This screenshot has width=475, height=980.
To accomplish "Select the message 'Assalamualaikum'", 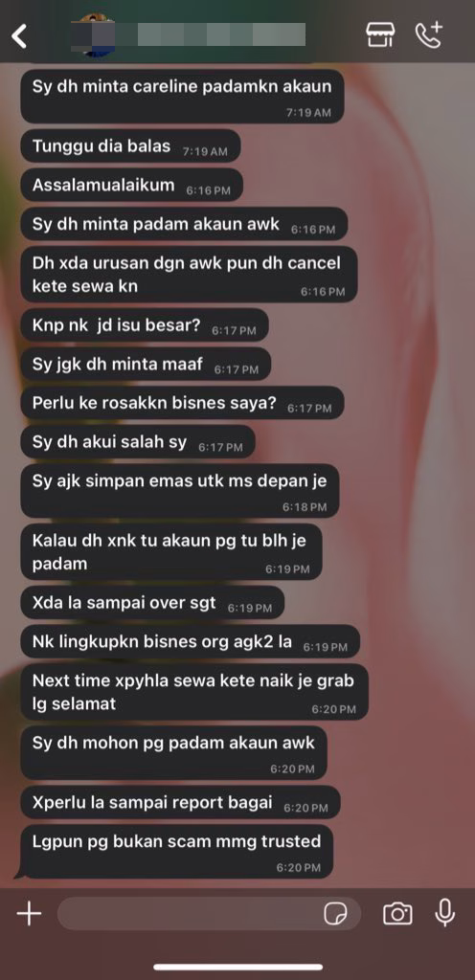I will pyautogui.click(x=131, y=186).
